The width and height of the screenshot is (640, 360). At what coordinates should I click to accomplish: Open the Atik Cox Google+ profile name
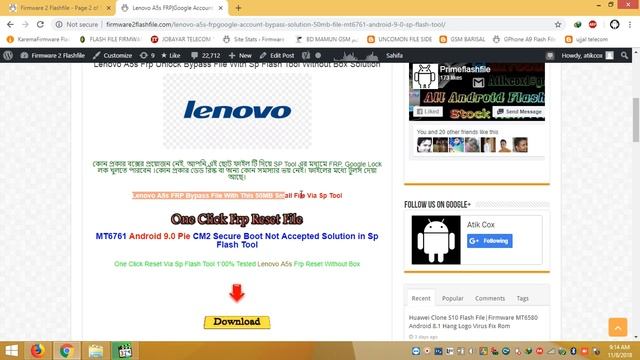(x=481, y=224)
